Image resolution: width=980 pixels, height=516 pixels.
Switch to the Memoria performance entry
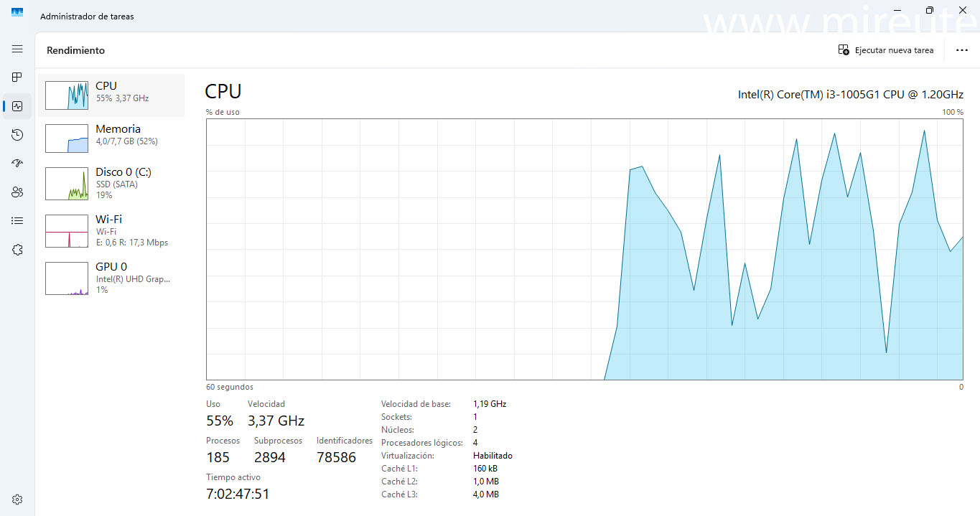pos(111,138)
